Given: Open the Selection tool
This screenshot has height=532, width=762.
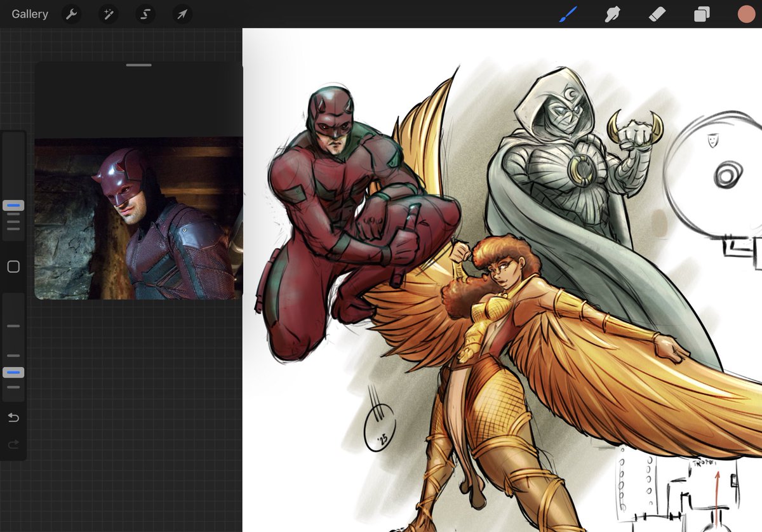Looking at the screenshot, I should (145, 15).
